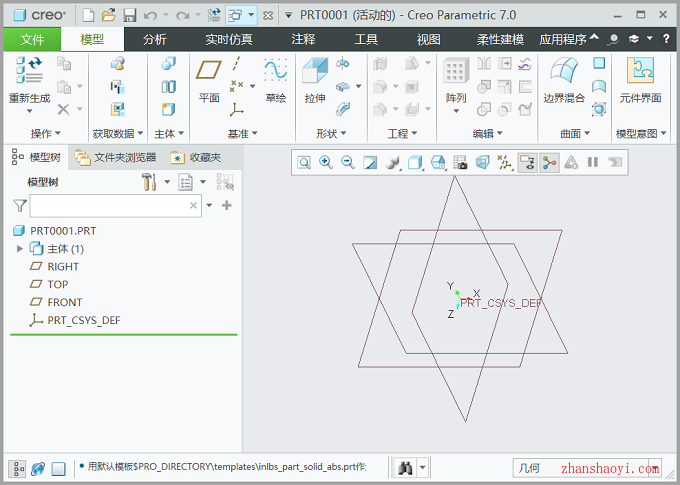Open the 模型意图 group dropdown
This screenshot has height=485, width=680.
click(x=641, y=134)
